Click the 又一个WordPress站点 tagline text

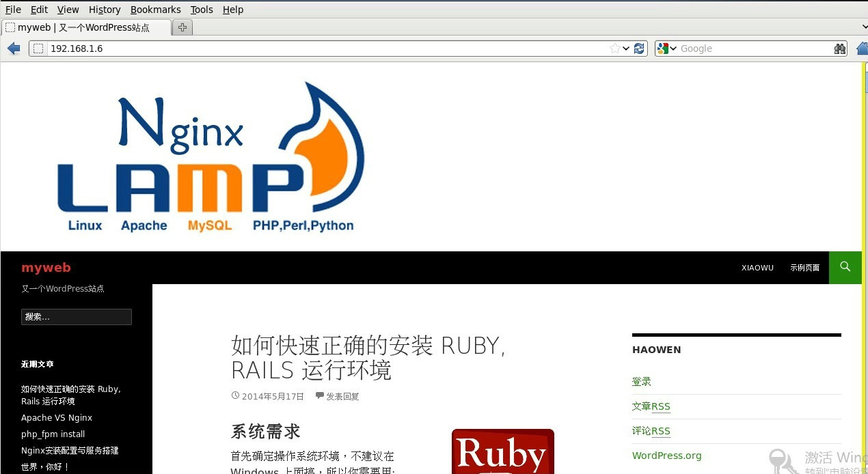pos(63,288)
